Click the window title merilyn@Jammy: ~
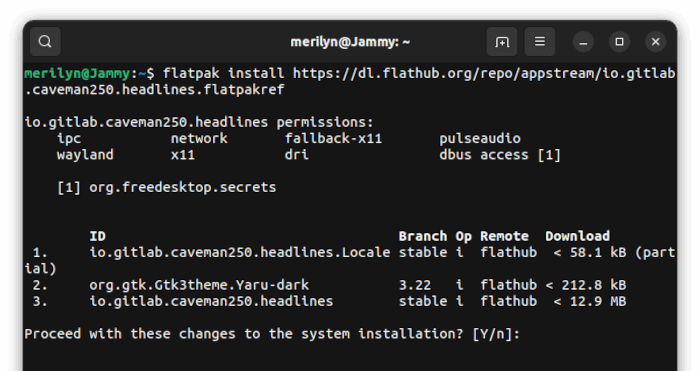This screenshot has width=700, height=371. (350, 42)
